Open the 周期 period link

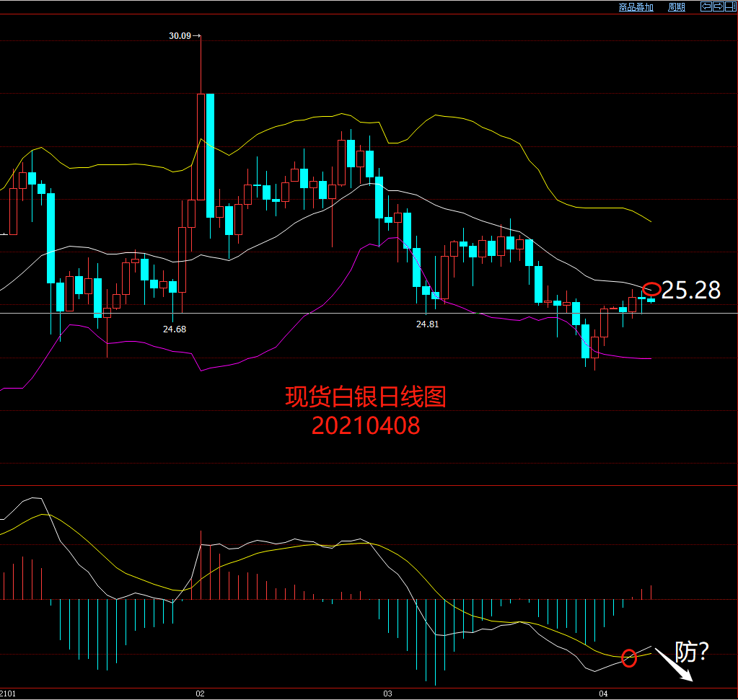(x=677, y=7)
